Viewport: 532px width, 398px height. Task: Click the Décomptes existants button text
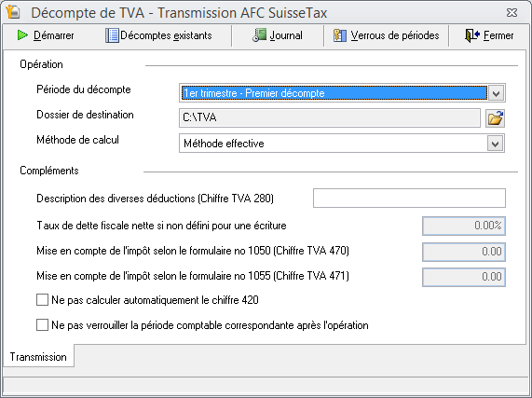pyautogui.click(x=166, y=35)
